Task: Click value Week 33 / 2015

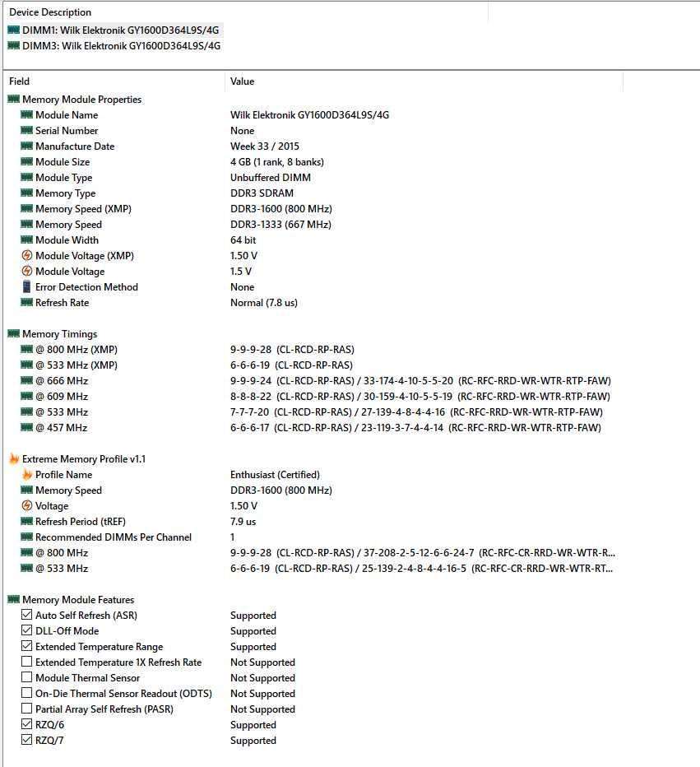Action: click(x=265, y=146)
